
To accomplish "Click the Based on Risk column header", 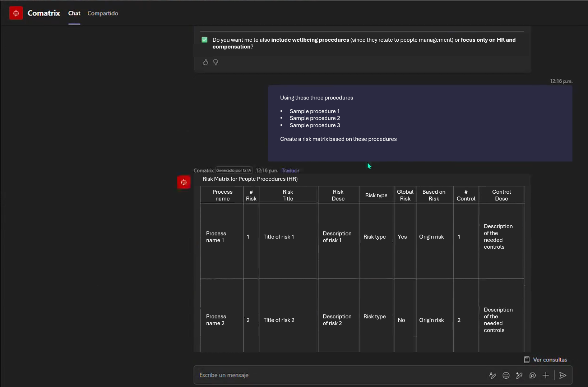I will click(434, 195).
